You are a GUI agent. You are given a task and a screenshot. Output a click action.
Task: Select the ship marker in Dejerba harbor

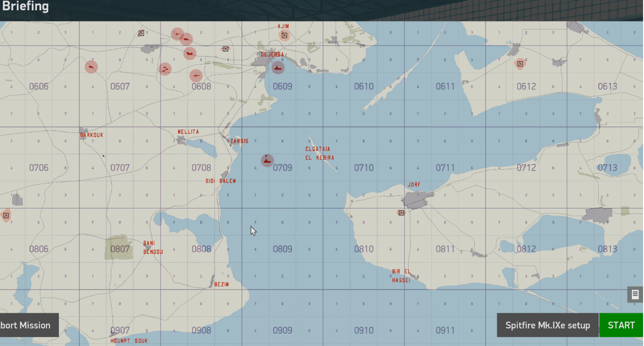pyautogui.click(x=278, y=68)
